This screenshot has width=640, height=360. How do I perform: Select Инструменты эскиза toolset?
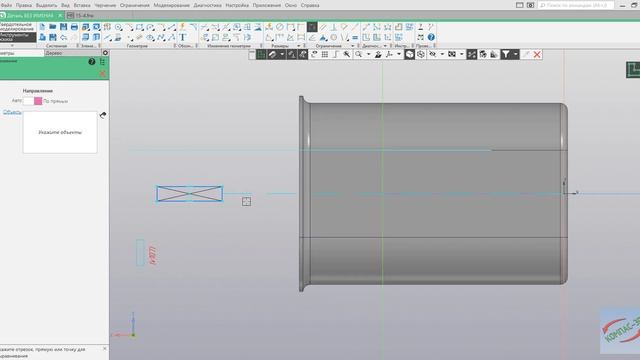point(17,37)
